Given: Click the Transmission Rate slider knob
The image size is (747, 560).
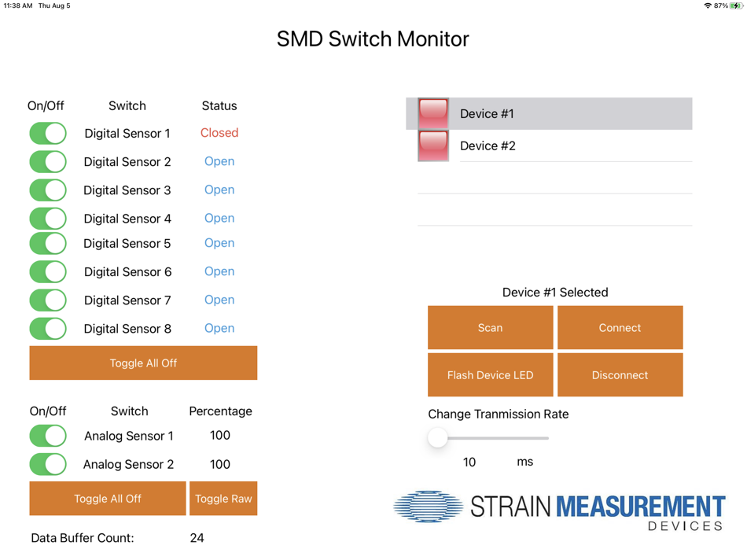Looking at the screenshot, I should [437, 437].
